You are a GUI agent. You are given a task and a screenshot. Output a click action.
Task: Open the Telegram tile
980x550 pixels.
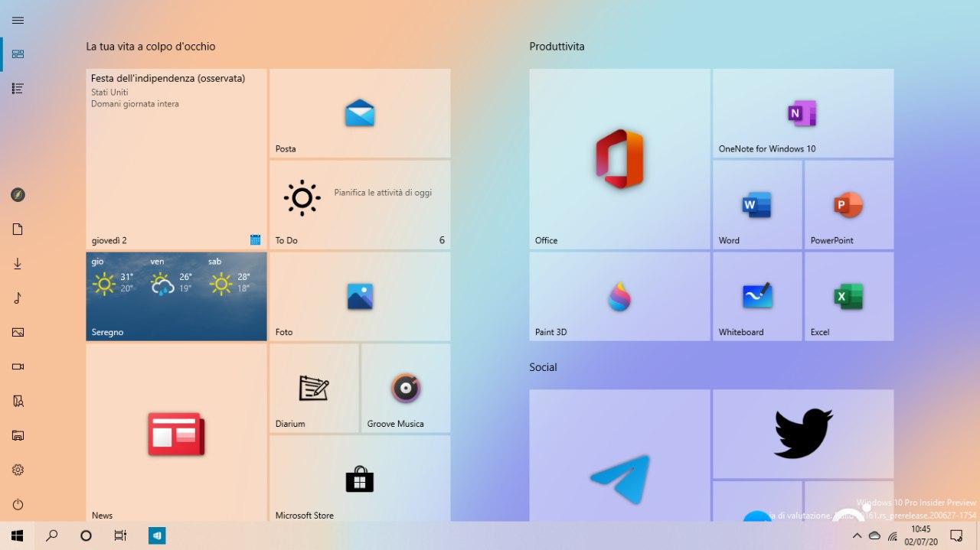click(619, 456)
